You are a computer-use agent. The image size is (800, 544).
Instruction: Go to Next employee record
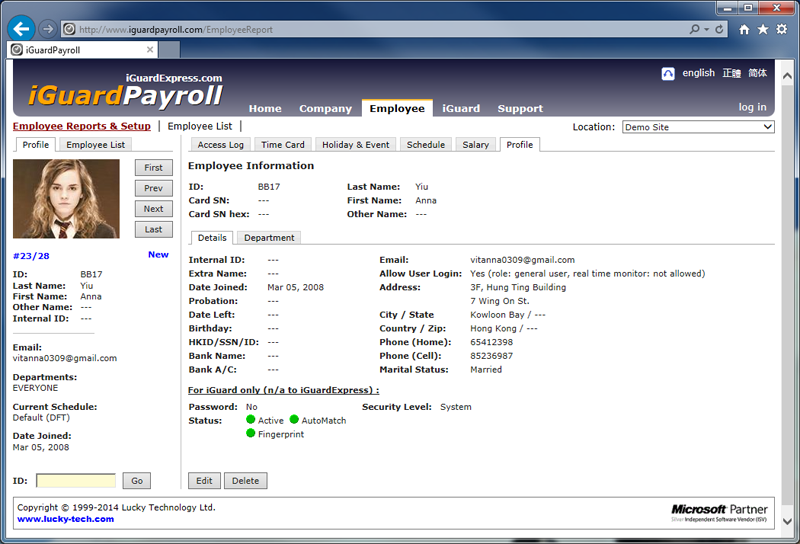154,209
